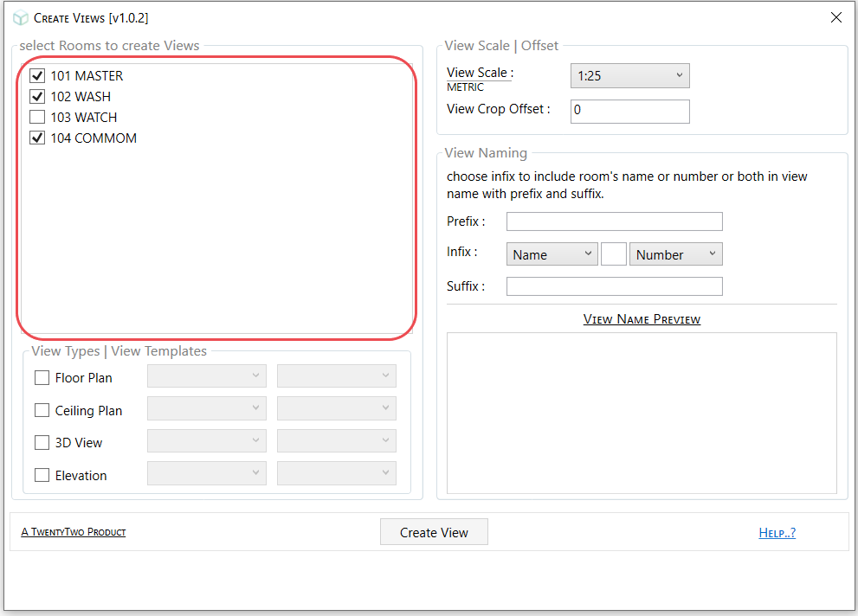Screen dimensions: 858x616
Task: Open the View Scale 1:25 dropdown
Action: (629, 76)
